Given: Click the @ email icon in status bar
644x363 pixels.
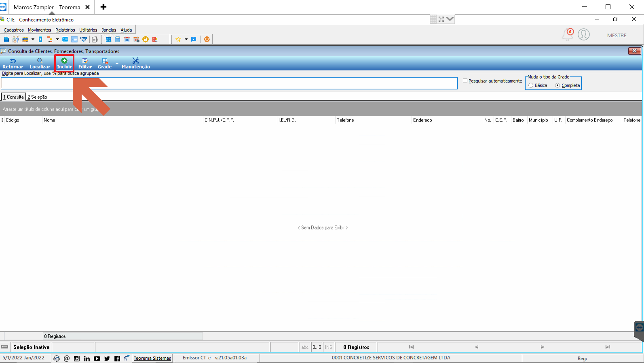Looking at the screenshot, I should coord(67,359).
